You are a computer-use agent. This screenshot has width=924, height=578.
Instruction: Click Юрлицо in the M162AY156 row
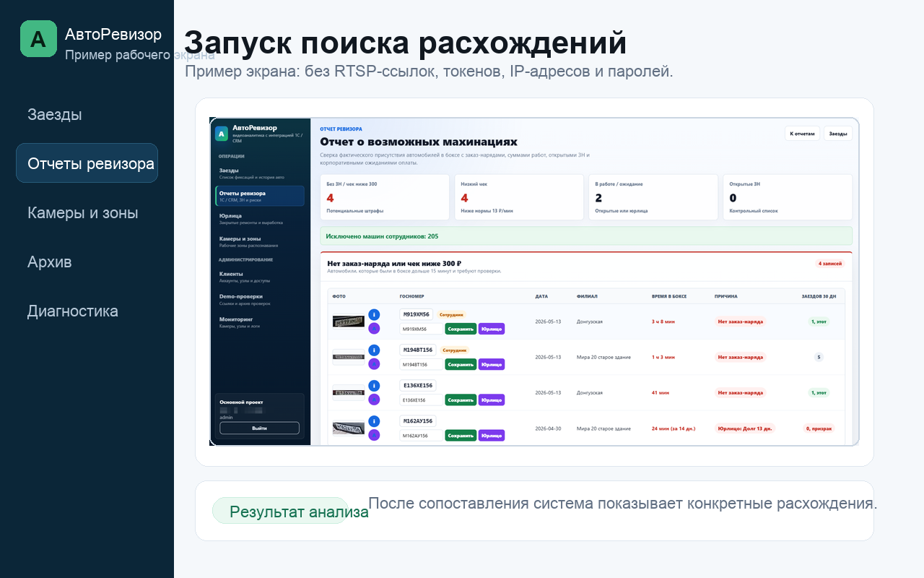(492, 435)
